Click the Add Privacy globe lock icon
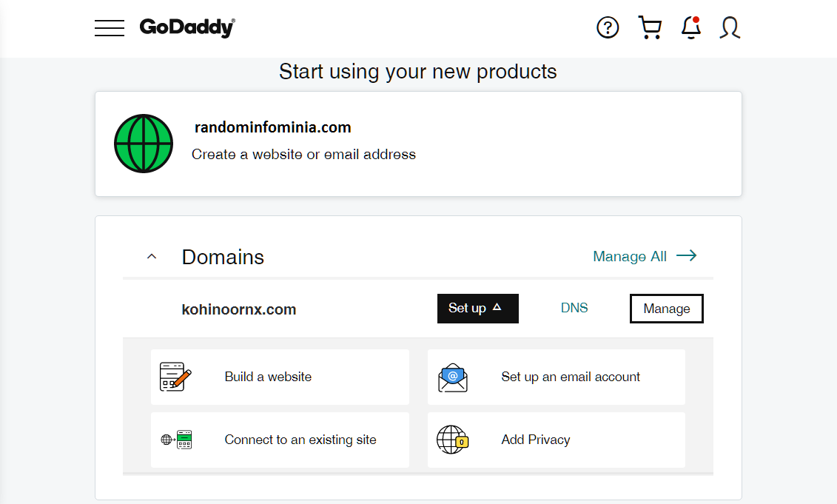837x504 pixels. pyautogui.click(x=453, y=440)
